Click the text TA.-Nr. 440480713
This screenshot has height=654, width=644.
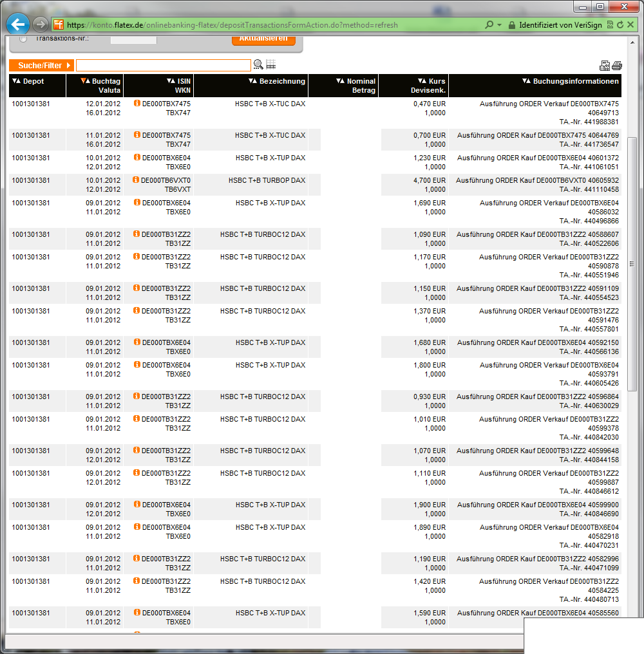[589, 599]
